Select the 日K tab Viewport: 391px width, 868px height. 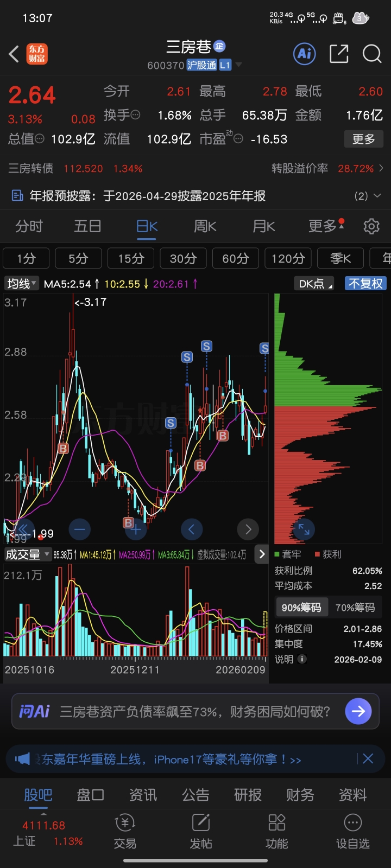pyautogui.click(x=147, y=226)
